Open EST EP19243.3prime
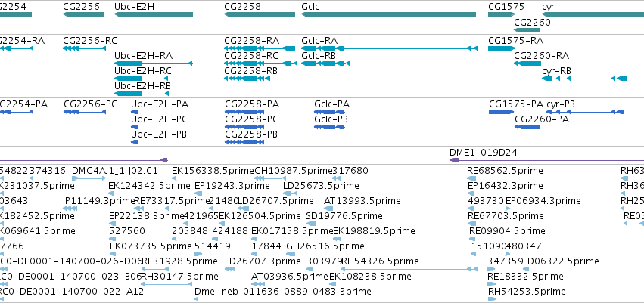The width and height of the screenshot is (644, 303). [198, 193]
